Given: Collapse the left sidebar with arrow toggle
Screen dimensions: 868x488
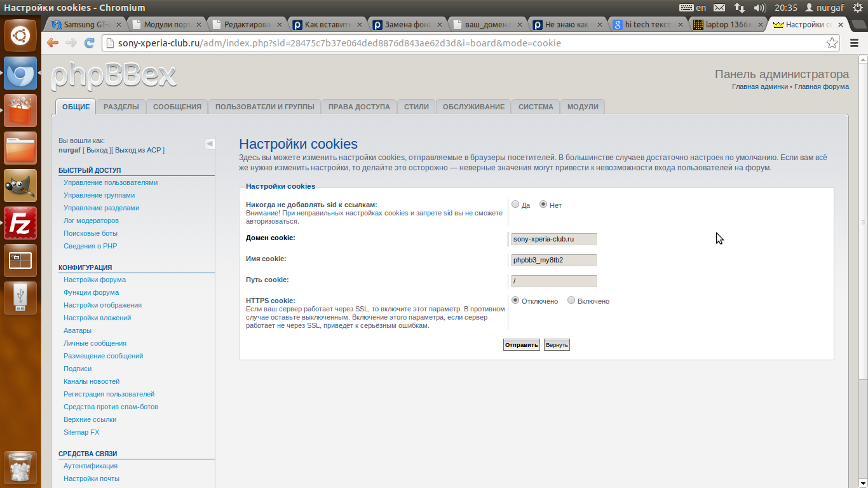Looking at the screenshot, I should (210, 144).
